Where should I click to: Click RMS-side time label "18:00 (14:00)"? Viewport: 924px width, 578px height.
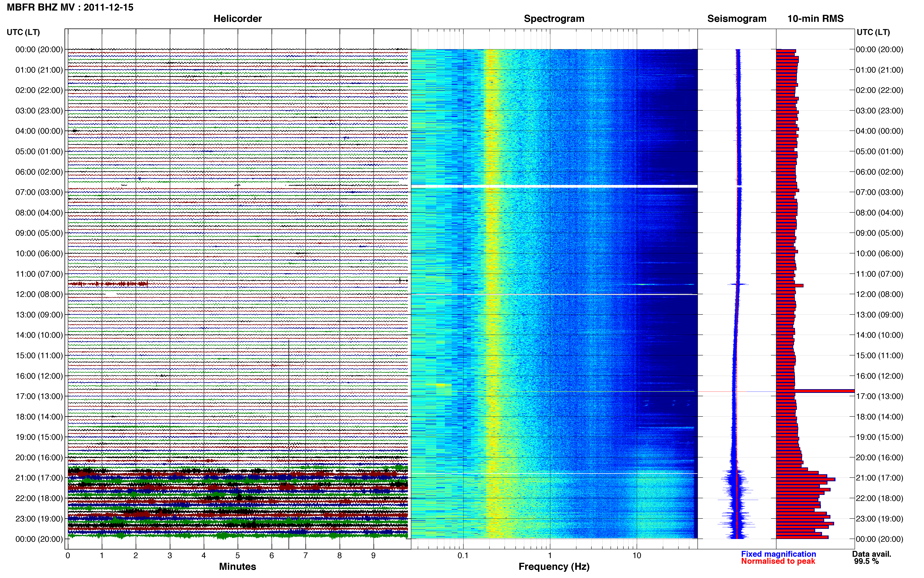coord(880,417)
